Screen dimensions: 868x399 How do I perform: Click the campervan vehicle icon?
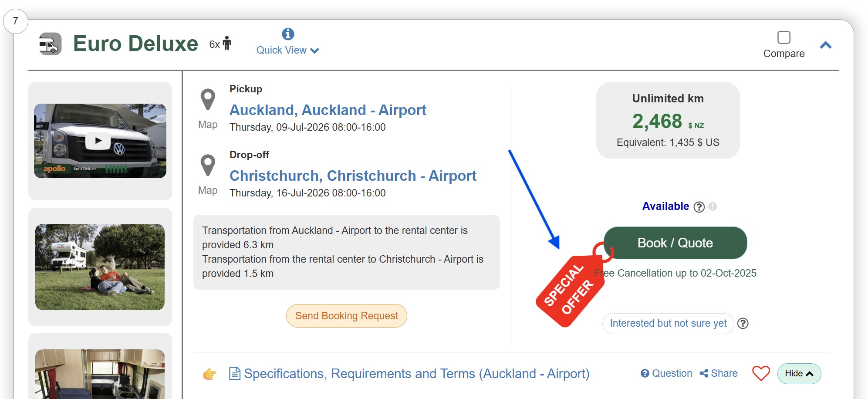click(x=51, y=44)
